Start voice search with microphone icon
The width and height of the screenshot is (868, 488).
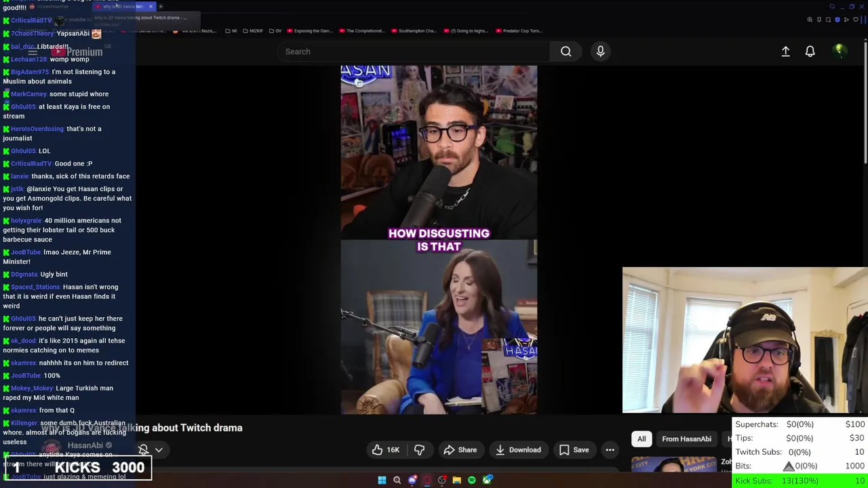pos(600,52)
